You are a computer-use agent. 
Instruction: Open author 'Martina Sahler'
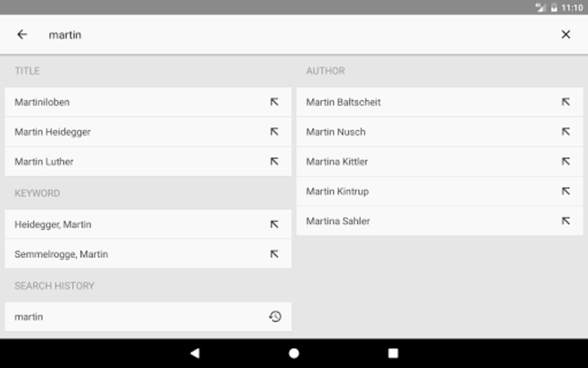(x=440, y=221)
